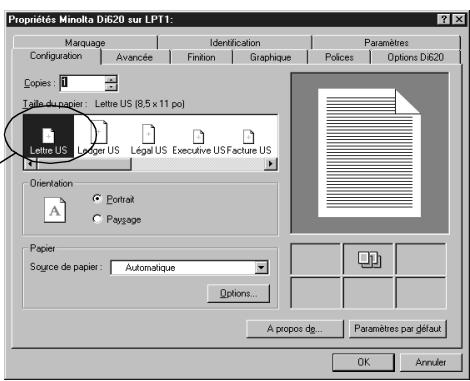The image size is (470, 381).
Task: Select the Lettre US paper size icon
Action: pos(48,136)
